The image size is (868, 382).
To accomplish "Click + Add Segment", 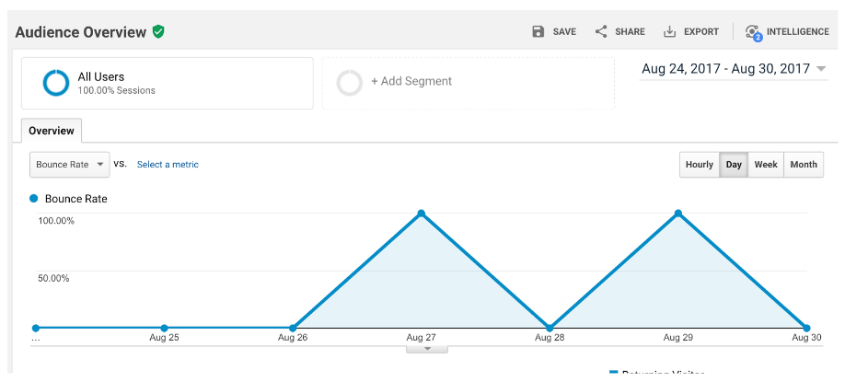I will (x=411, y=81).
